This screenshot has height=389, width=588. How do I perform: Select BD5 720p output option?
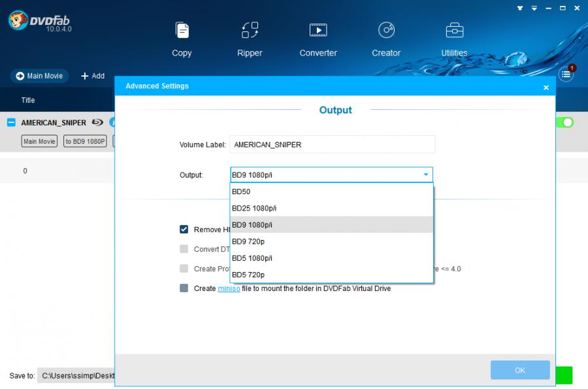pos(331,275)
